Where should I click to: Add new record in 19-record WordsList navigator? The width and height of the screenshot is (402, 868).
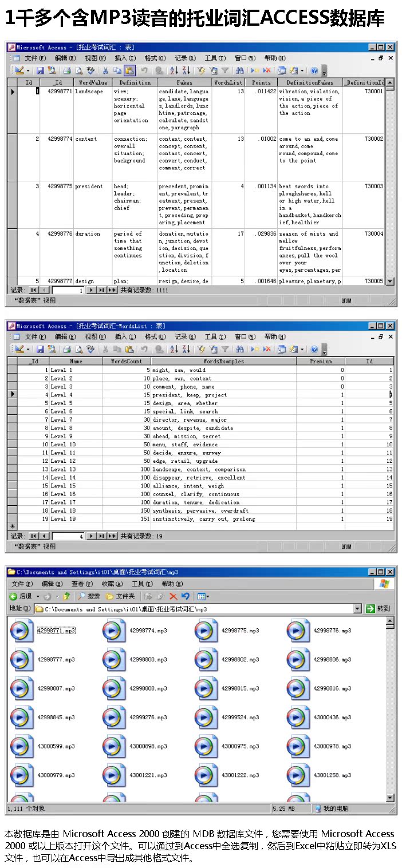pyautogui.click(x=112, y=536)
